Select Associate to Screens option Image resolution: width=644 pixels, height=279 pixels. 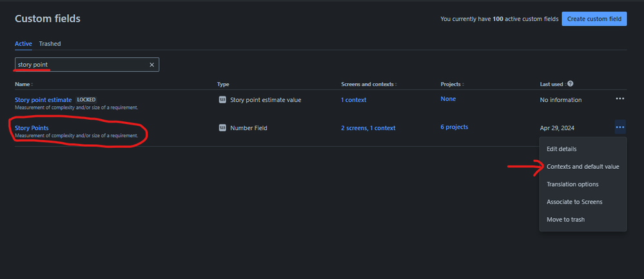pyautogui.click(x=583, y=202)
